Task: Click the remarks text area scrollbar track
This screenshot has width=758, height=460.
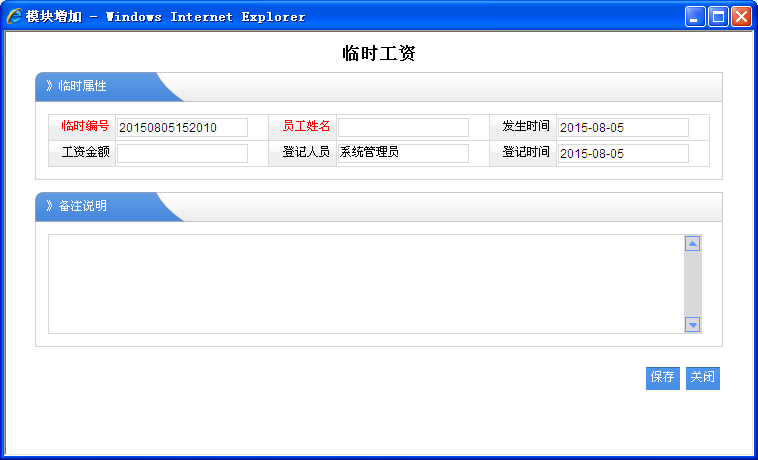Action: click(692, 284)
